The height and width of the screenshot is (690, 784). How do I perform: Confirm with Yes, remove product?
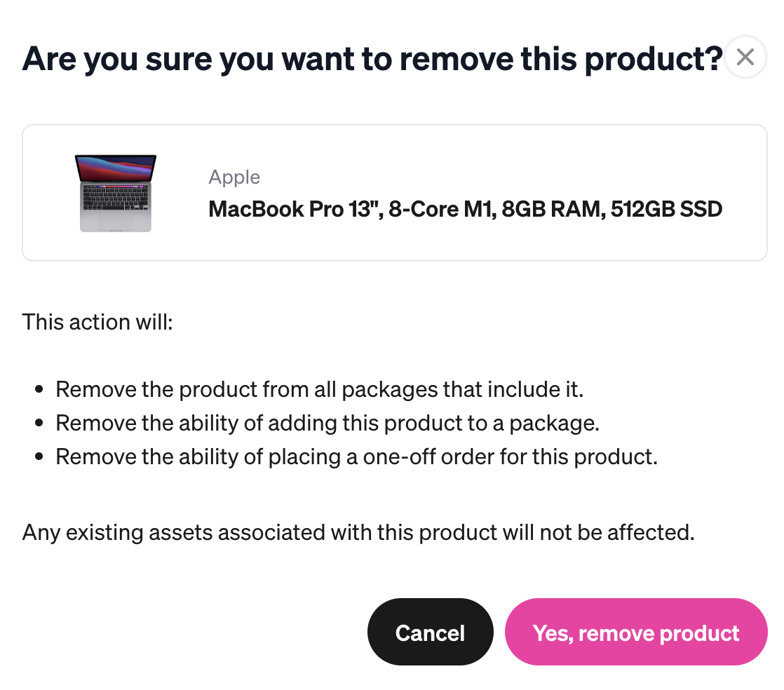pos(636,632)
